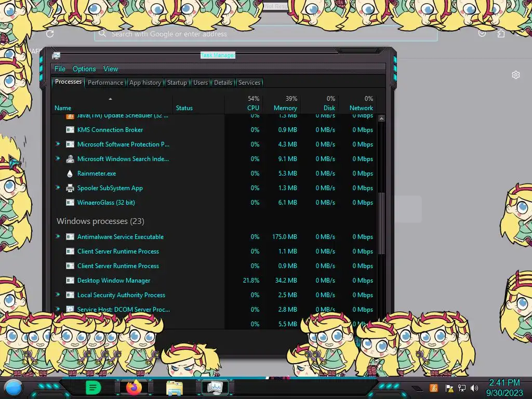The image size is (532, 399).
Task: Click the WinaeroGlass process icon
Action: click(70, 203)
